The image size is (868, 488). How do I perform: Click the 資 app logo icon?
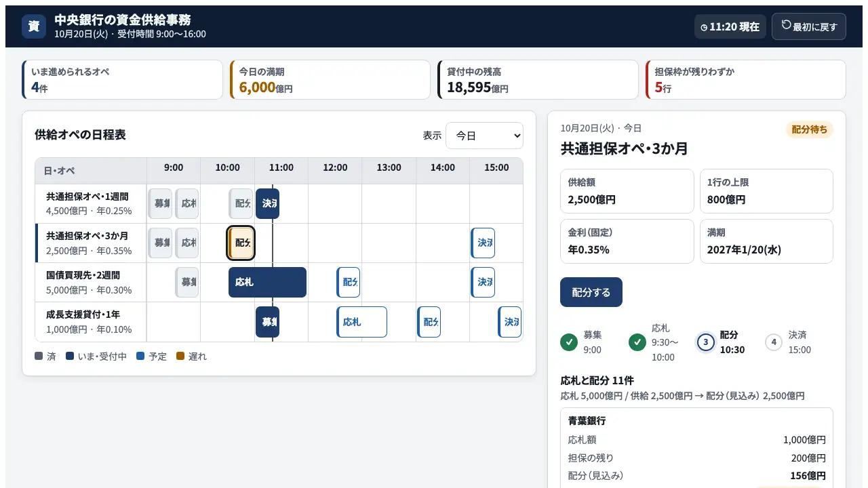click(x=34, y=26)
